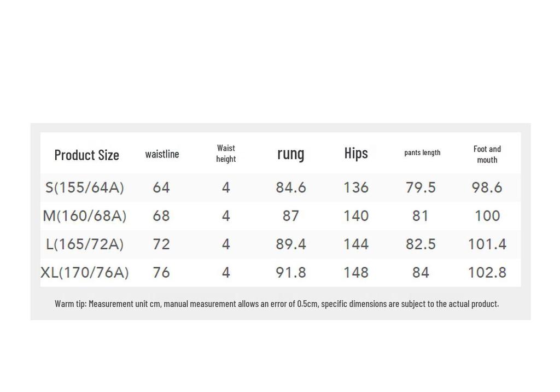Select the waistline column header
This screenshot has width=560, height=392.
point(162,154)
